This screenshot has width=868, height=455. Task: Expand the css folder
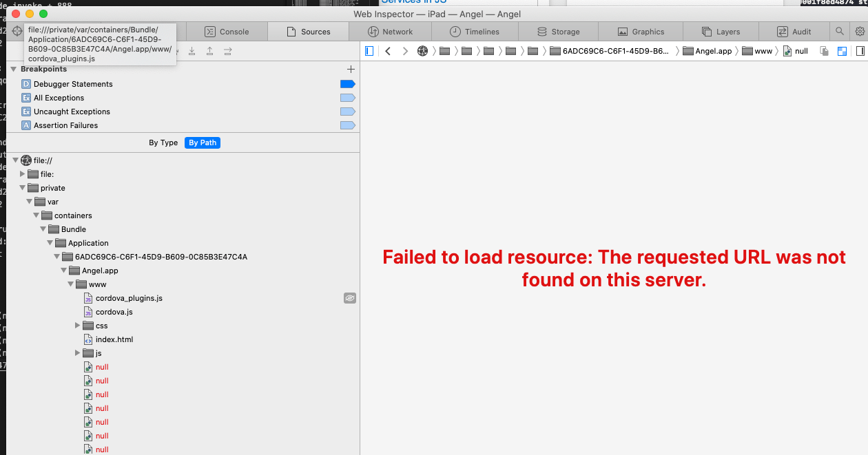click(x=77, y=325)
